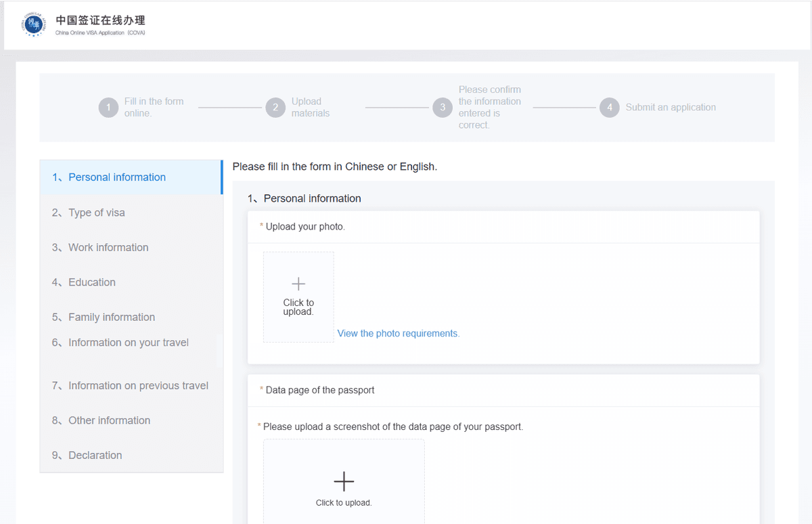Open the Family information section
812x524 pixels.
[x=131, y=317]
